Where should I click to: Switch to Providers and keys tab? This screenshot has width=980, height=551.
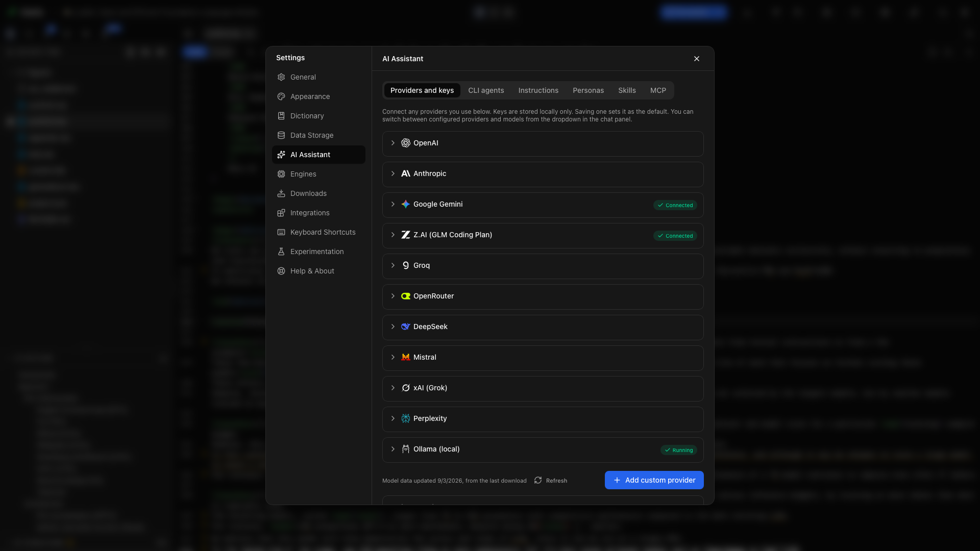tap(422, 90)
